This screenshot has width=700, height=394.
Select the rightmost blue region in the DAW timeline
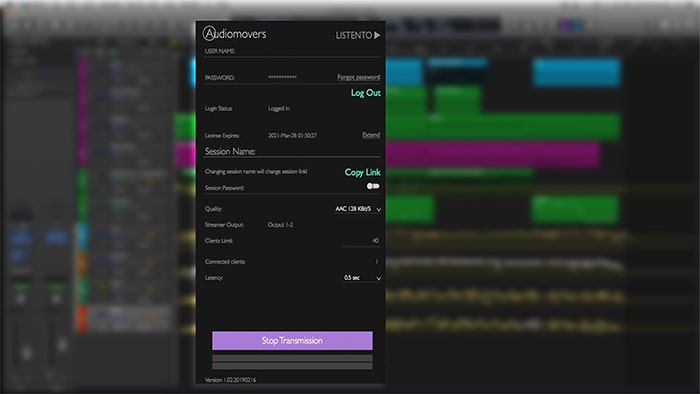(576, 72)
